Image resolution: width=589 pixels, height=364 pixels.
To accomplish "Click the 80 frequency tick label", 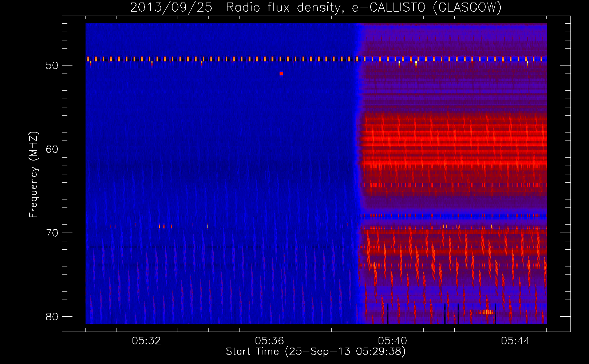I will pyautogui.click(x=52, y=317).
